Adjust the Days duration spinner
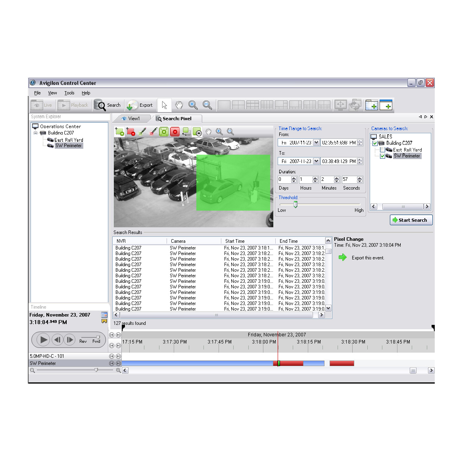 (x=294, y=180)
